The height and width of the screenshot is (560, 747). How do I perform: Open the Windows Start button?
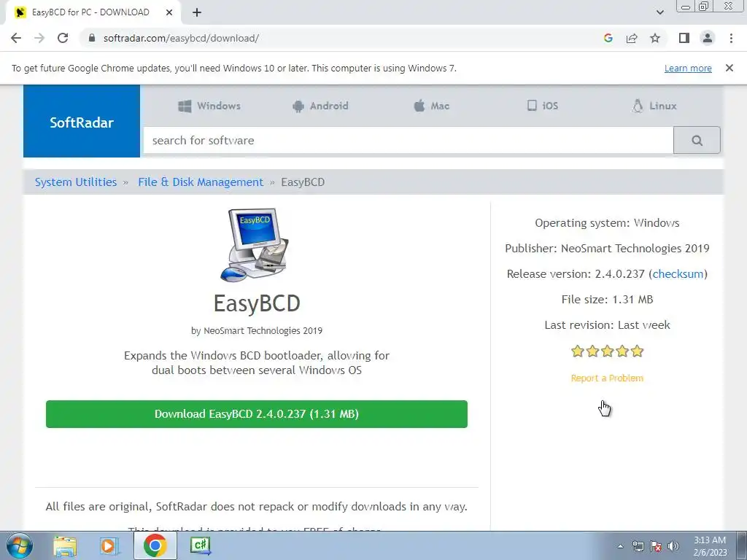click(19, 546)
